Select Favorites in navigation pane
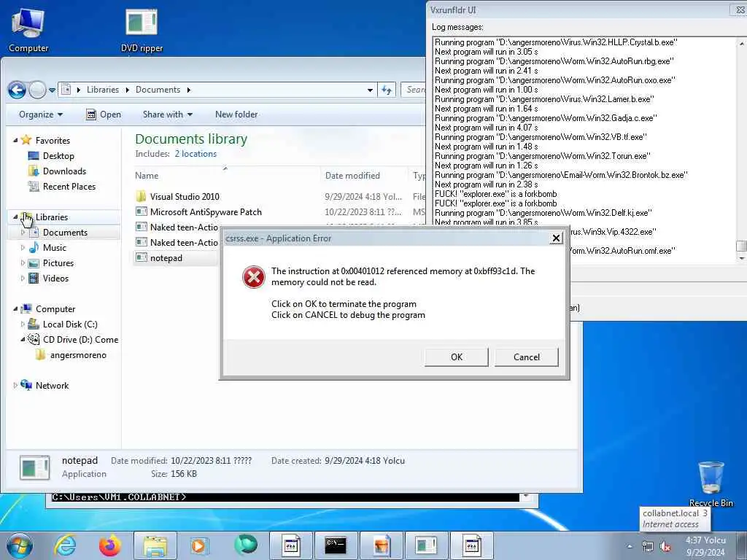747x560 pixels. [53, 141]
